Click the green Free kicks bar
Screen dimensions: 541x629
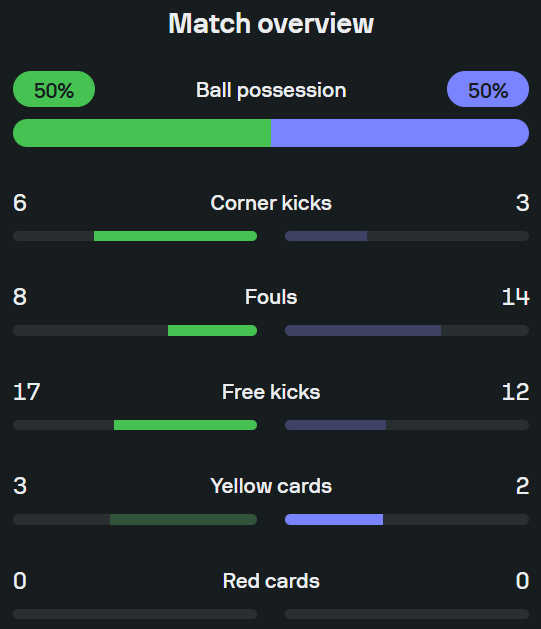(x=185, y=425)
